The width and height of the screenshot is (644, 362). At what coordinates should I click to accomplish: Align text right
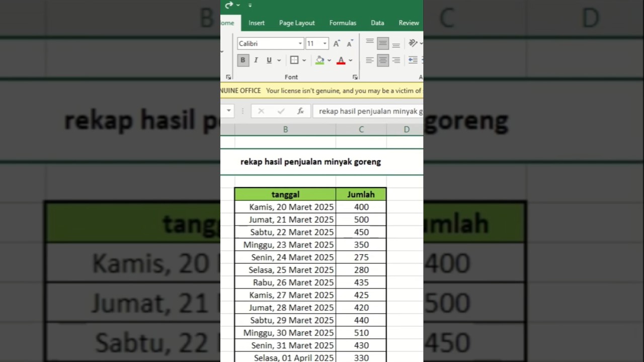point(396,60)
